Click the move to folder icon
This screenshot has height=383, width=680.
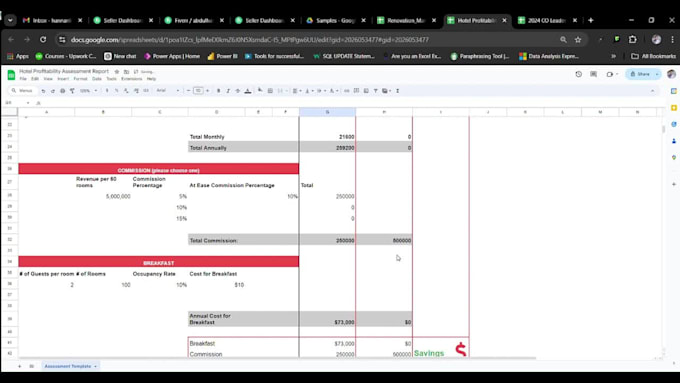pyautogui.click(x=126, y=72)
